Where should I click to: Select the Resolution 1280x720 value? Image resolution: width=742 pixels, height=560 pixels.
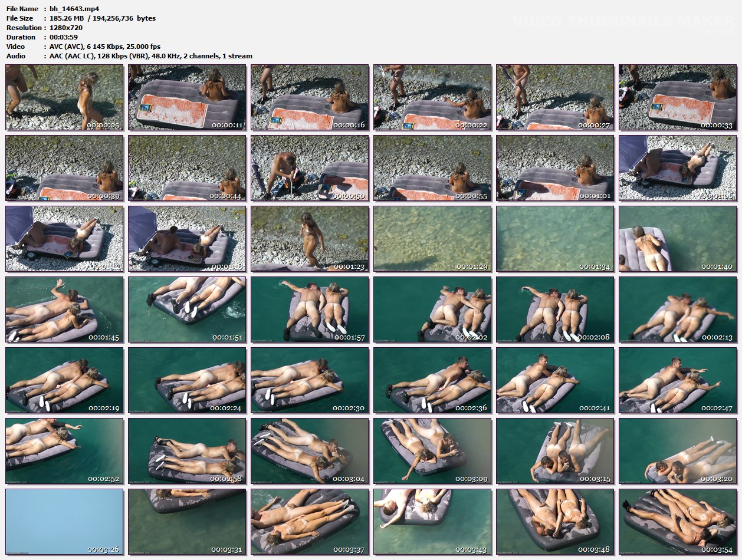(x=66, y=28)
